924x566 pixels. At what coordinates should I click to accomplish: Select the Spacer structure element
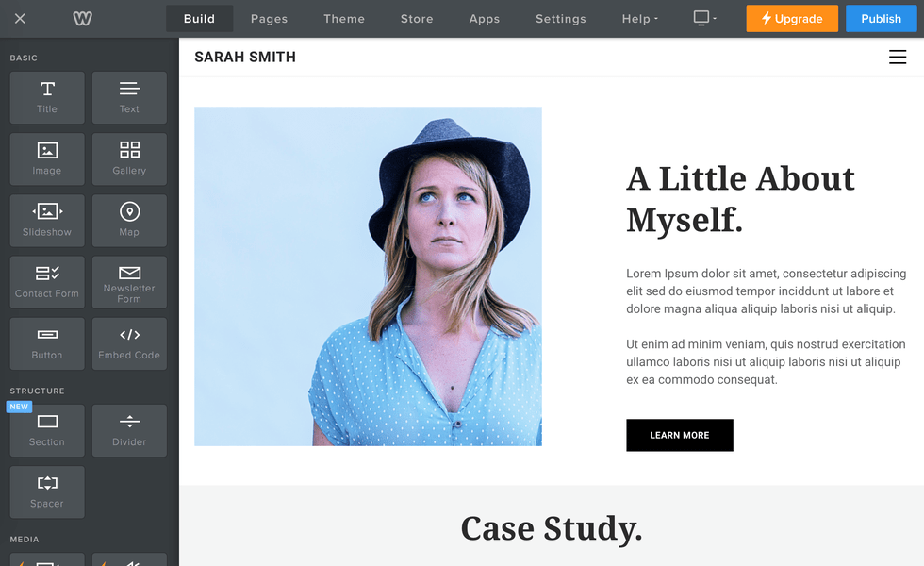47,492
